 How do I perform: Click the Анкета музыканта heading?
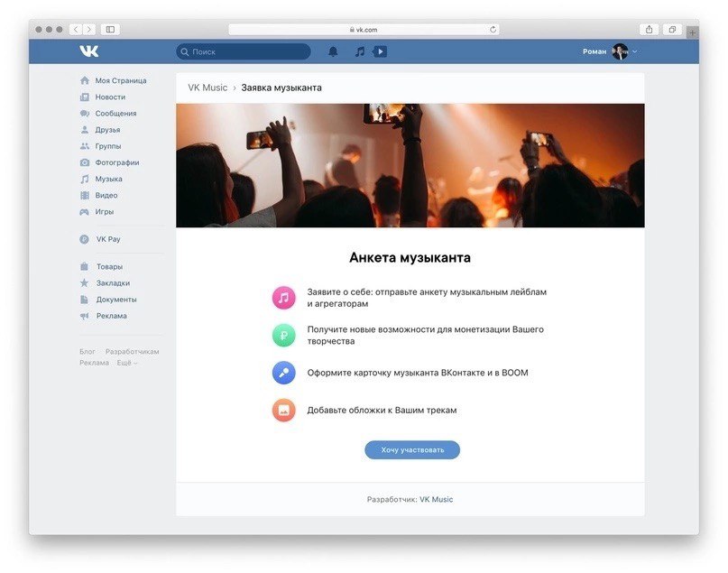[x=410, y=258]
